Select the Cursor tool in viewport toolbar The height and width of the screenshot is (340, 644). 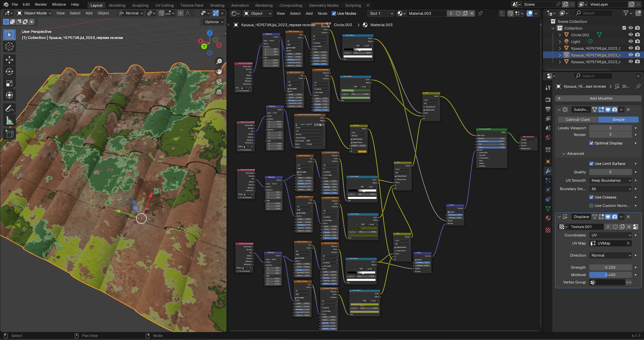[x=9, y=46]
